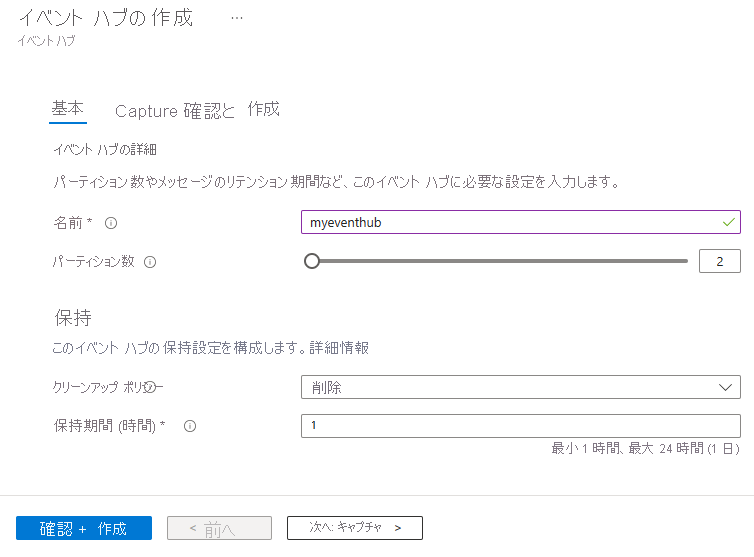Open the 確認と作成 tab

(231, 110)
